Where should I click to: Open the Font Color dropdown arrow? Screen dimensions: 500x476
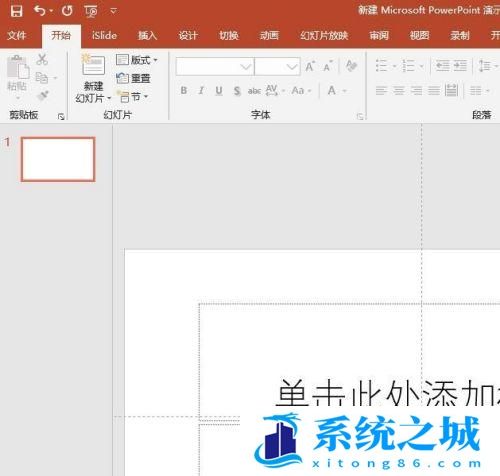[345, 91]
